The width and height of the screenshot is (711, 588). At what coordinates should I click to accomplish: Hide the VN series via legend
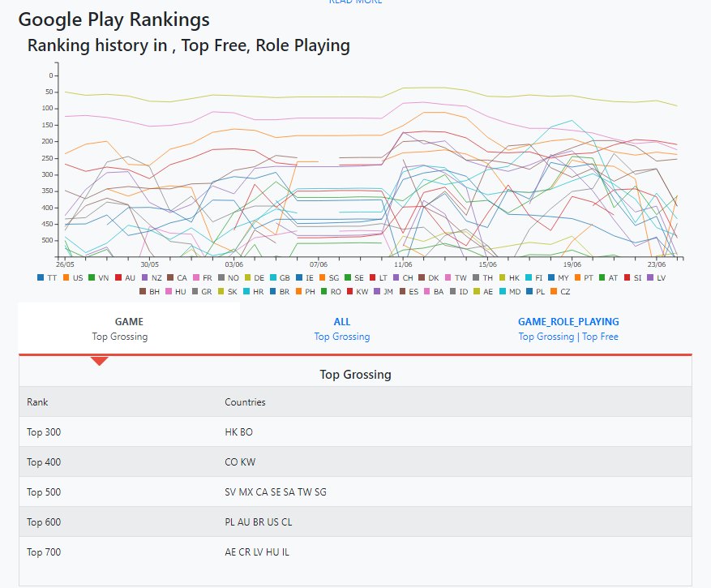click(98, 277)
